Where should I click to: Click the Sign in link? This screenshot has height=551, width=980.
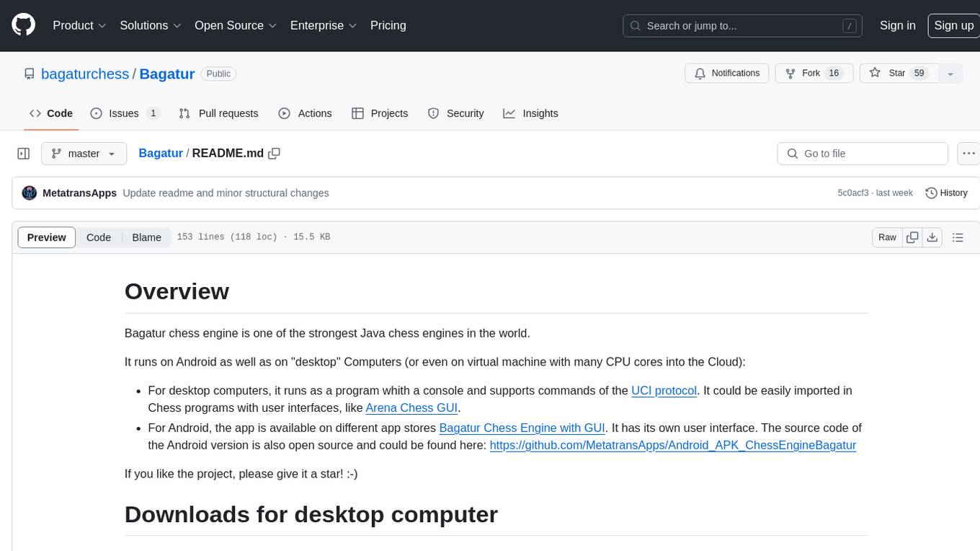(898, 25)
